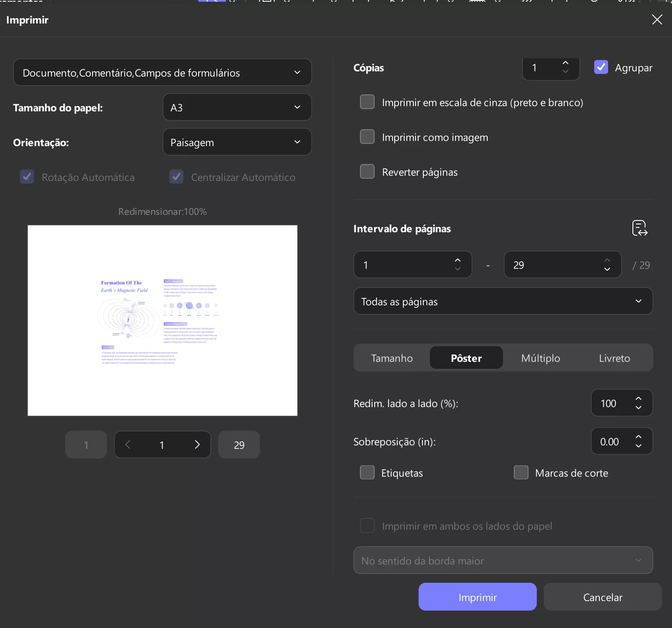This screenshot has height=628, width=672.
Task: Go to next preview page arrow
Action: coord(197,444)
